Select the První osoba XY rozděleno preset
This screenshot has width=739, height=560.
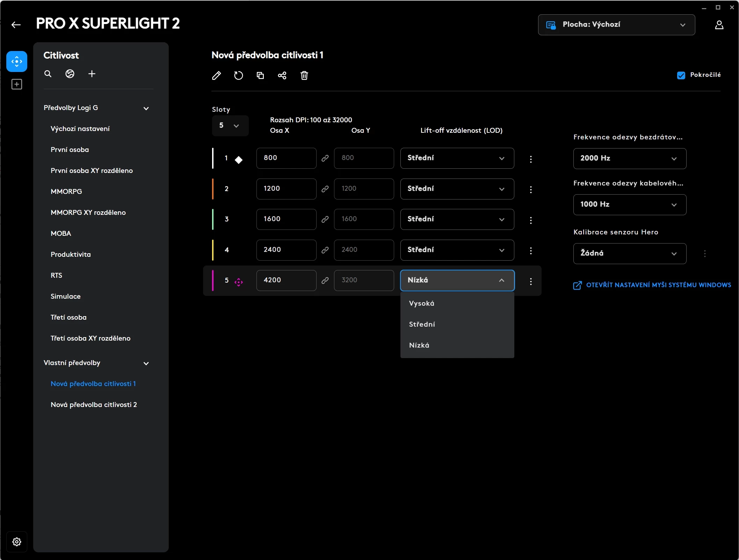click(x=92, y=171)
